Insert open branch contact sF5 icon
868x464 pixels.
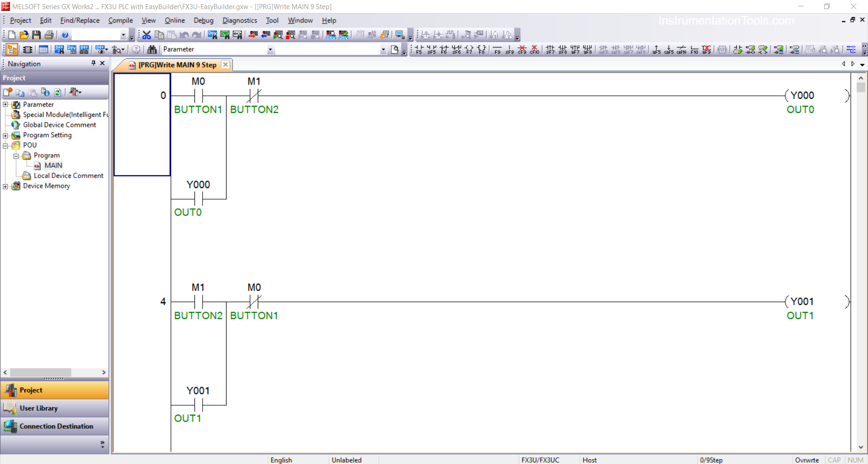coord(432,49)
